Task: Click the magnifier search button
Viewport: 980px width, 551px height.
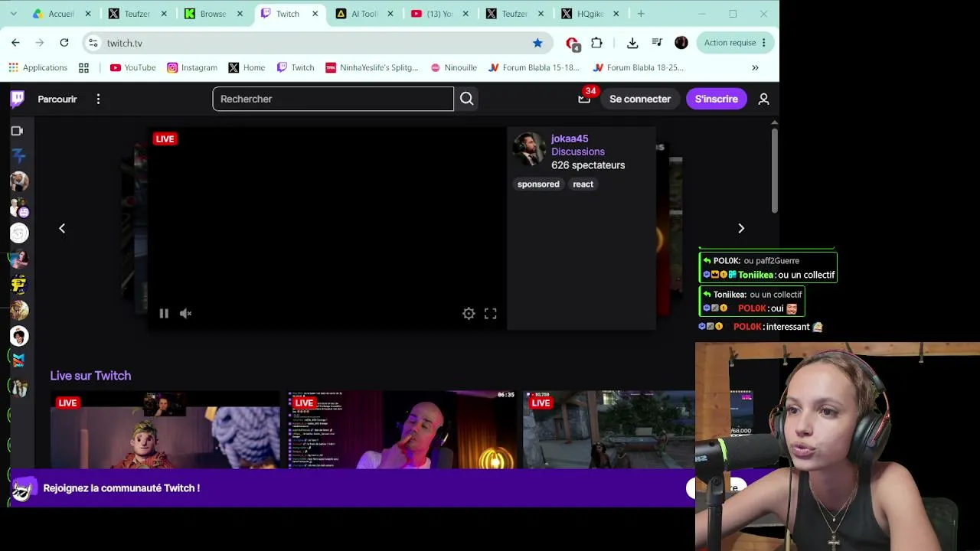Action: pyautogui.click(x=467, y=99)
